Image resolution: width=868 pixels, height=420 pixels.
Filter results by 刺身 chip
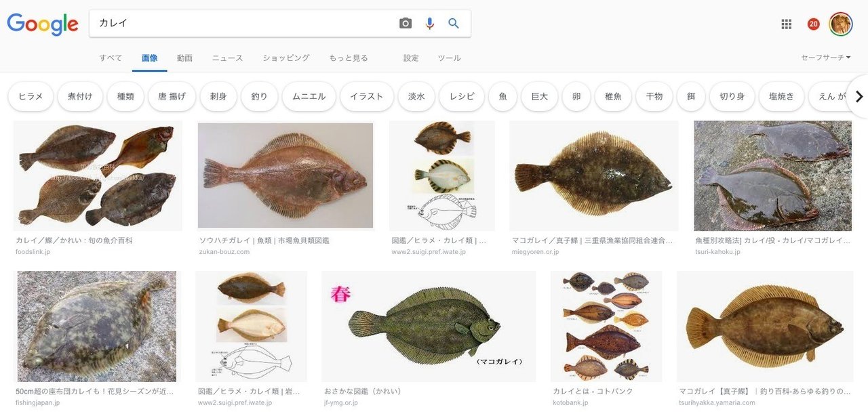[218, 97]
